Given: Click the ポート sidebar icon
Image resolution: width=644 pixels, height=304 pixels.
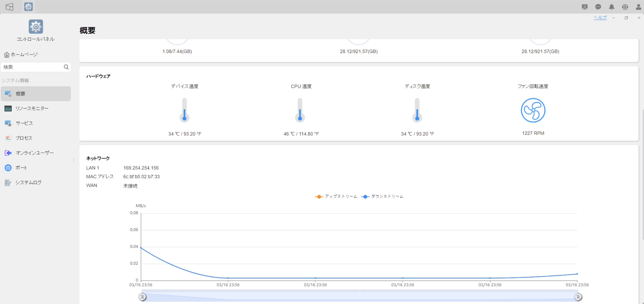Looking at the screenshot, I should (8, 168).
